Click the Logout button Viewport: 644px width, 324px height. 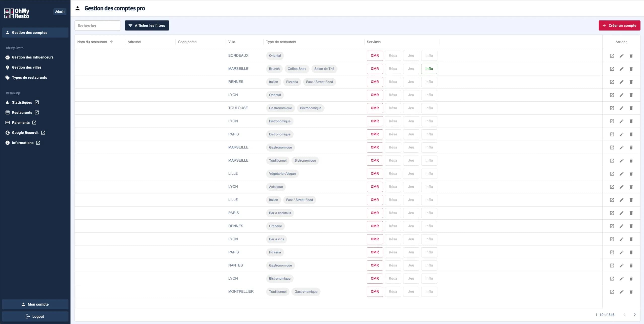tap(35, 316)
